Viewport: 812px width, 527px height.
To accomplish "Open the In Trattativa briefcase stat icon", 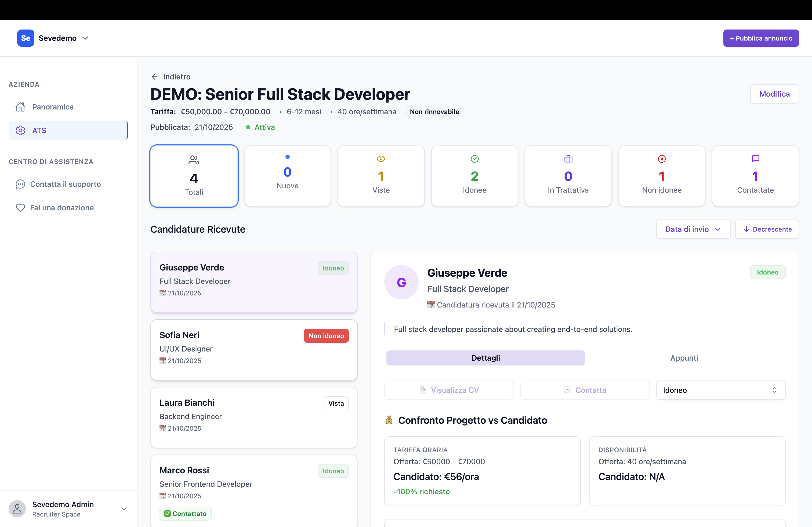I will click(x=568, y=159).
